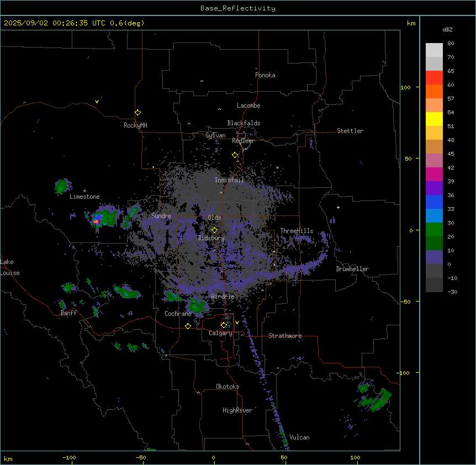Click the magenta storm core west of Sundre

96,221
